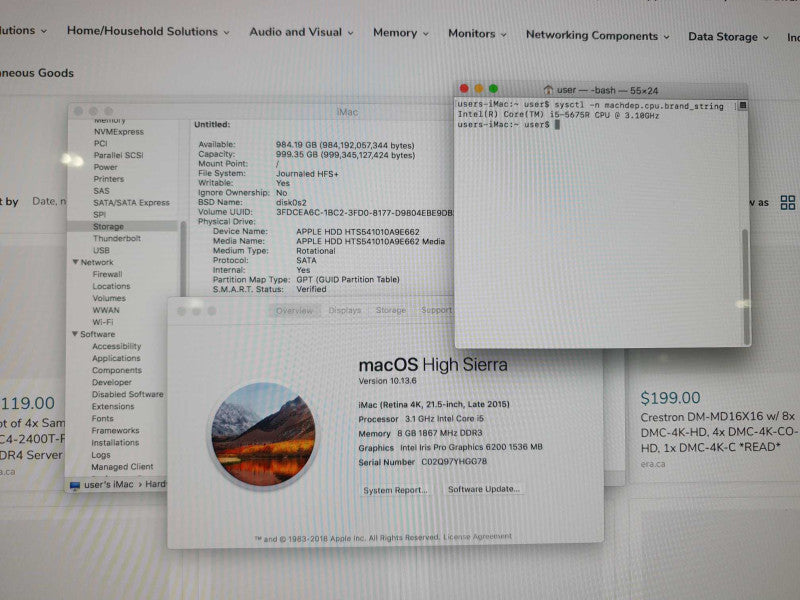Viewport: 800px width, 600px height.
Task: Open the Memory menu dropdown
Action: pos(401,33)
